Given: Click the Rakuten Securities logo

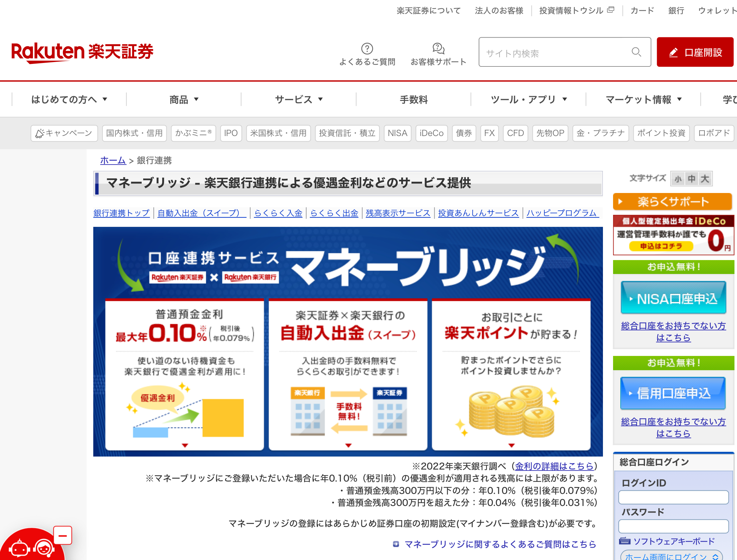Looking at the screenshot, I should (82, 52).
